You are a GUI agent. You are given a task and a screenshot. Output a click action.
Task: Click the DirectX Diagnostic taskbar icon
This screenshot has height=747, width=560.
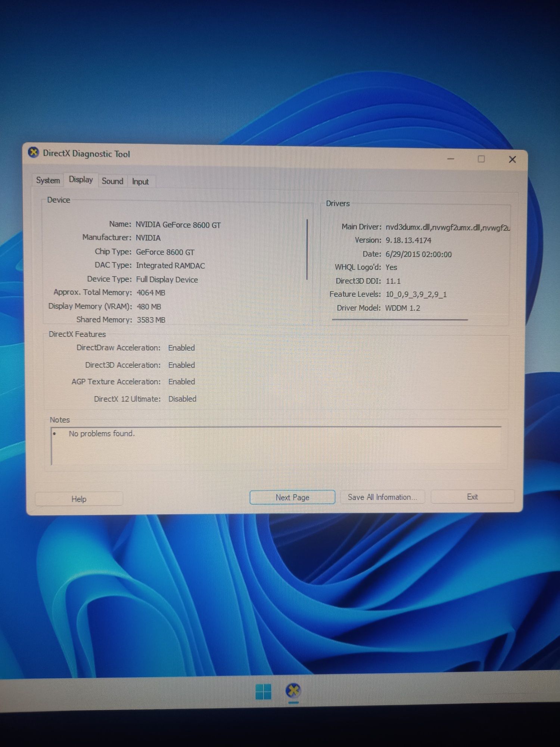pos(293,691)
